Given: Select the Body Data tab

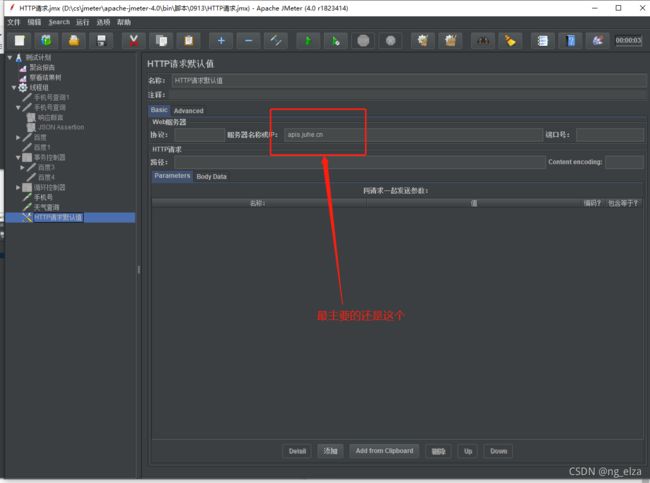Looking at the screenshot, I should click(211, 177).
